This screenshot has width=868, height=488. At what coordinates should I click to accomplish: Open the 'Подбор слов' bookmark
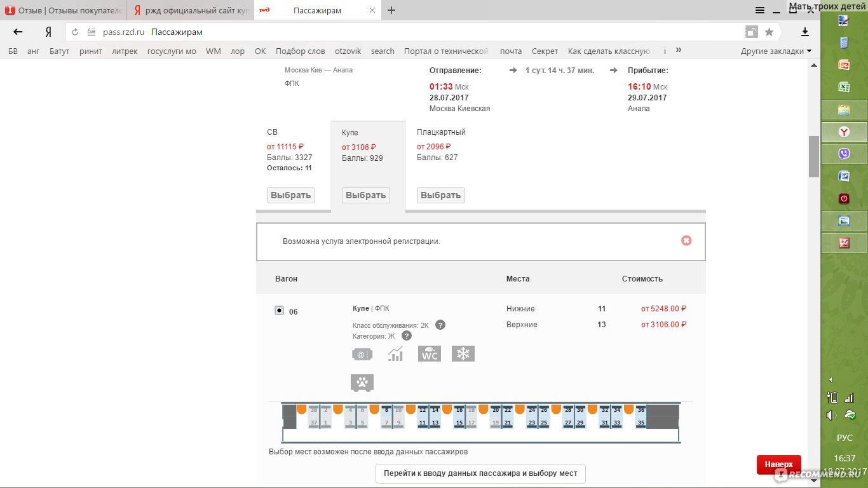[x=300, y=51]
